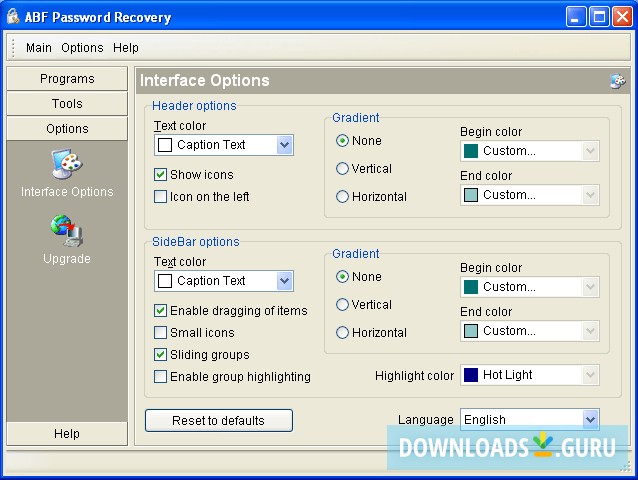Screen dimensions: 638x480
Task: Open SideBar Text color dropdown arrow
Action: coord(284,281)
